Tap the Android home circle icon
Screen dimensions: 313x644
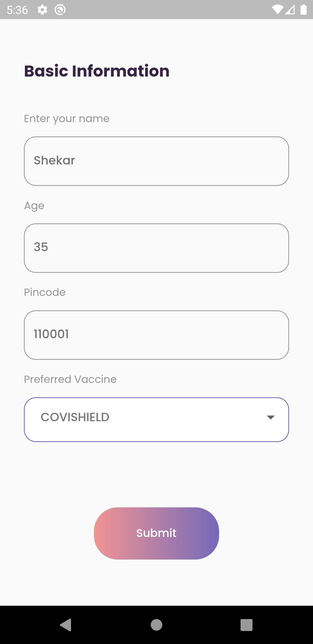(156, 625)
